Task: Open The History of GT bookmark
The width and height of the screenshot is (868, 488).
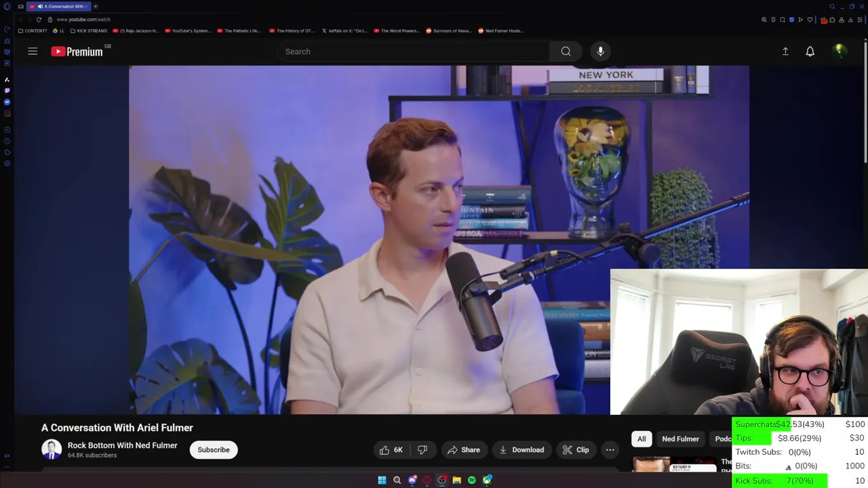Action: (292, 30)
